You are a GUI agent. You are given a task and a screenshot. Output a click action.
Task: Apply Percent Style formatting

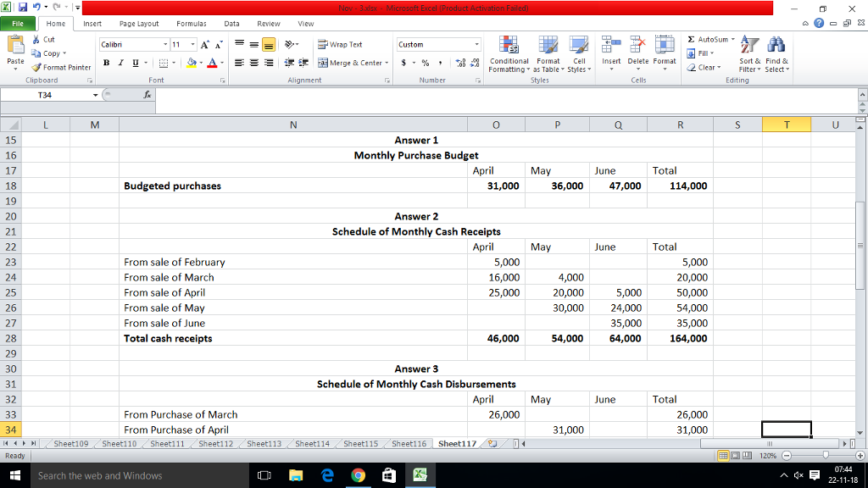click(424, 64)
